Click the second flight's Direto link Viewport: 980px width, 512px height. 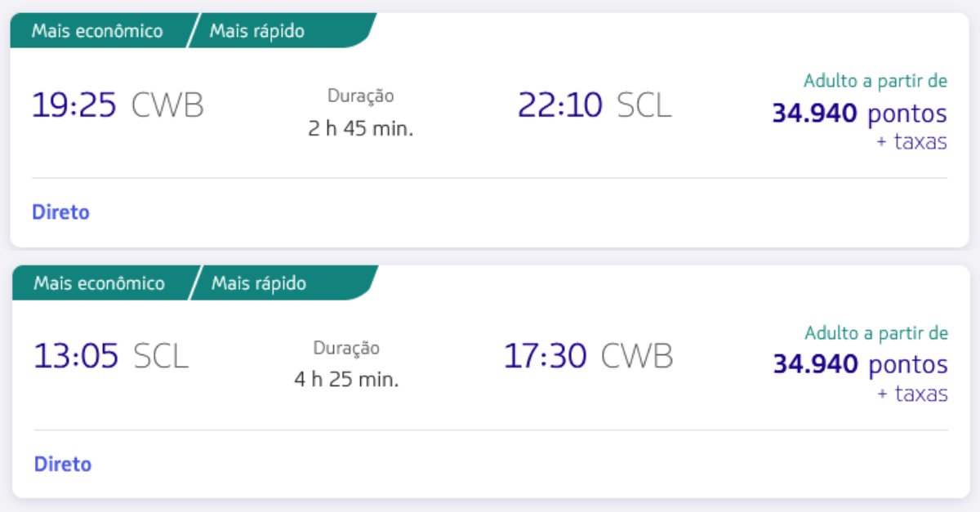63,465
